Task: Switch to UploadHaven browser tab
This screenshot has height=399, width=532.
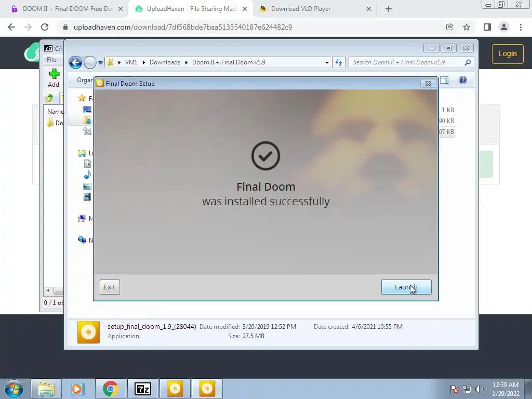Action: pyautogui.click(x=190, y=9)
